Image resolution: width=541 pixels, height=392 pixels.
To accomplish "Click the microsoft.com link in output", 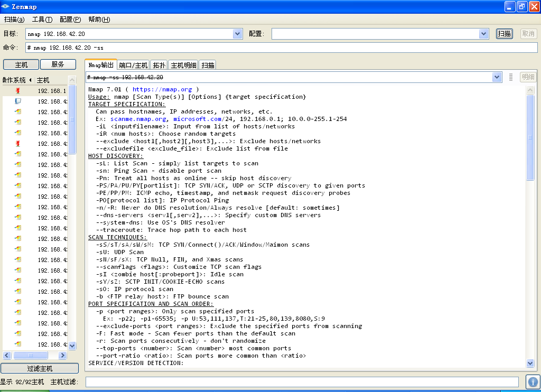I will tap(197, 119).
